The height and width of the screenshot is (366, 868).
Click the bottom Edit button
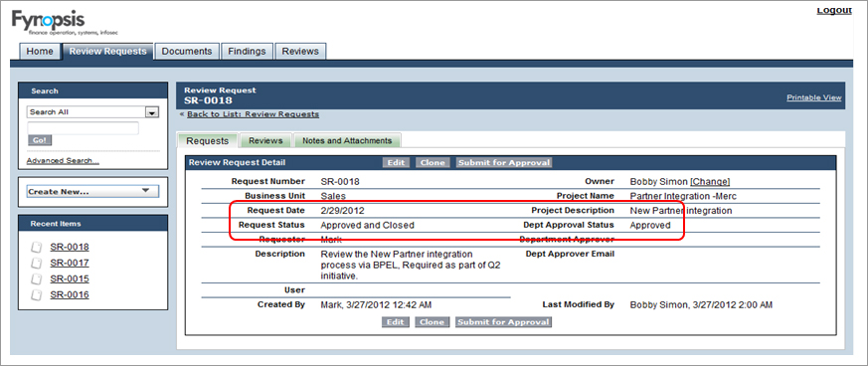click(396, 322)
